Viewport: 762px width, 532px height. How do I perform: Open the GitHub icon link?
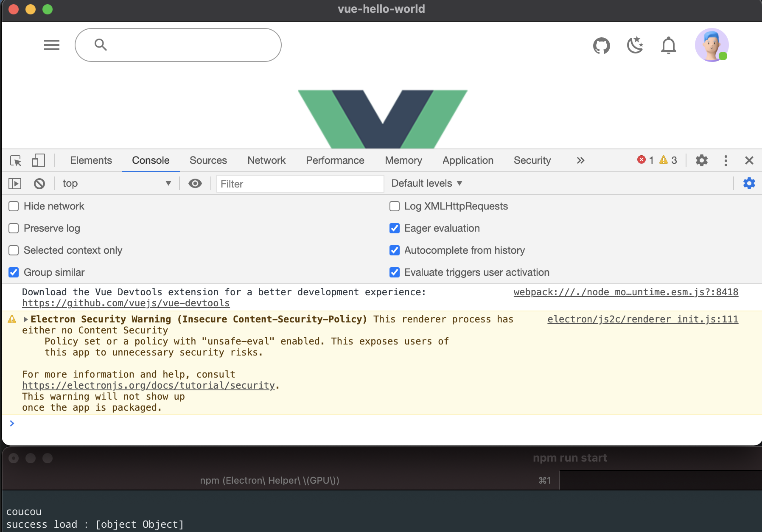click(x=601, y=45)
